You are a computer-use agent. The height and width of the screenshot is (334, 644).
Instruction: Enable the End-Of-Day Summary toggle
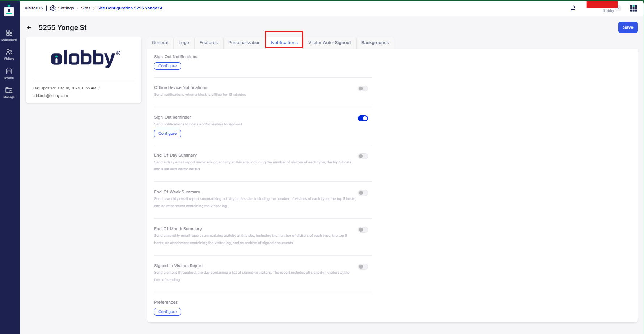[363, 156]
